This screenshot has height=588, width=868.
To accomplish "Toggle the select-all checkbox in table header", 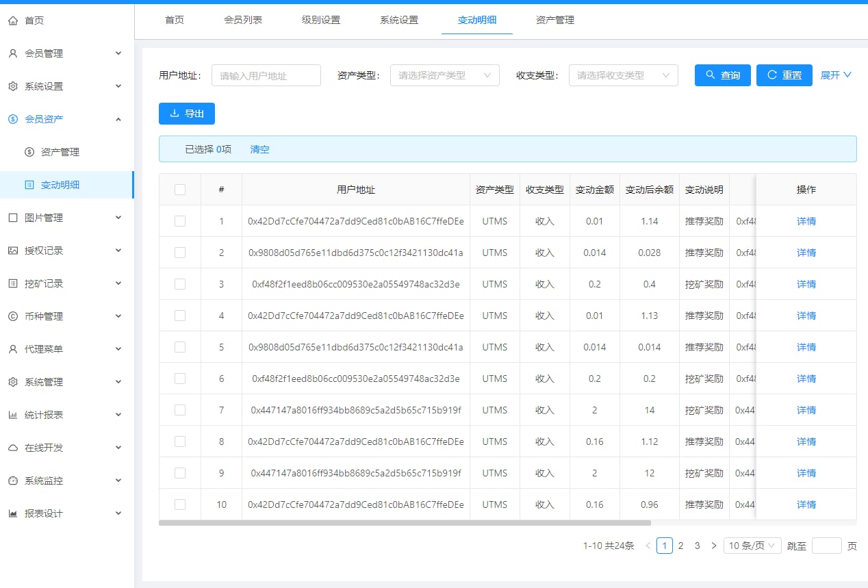I will click(x=180, y=190).
